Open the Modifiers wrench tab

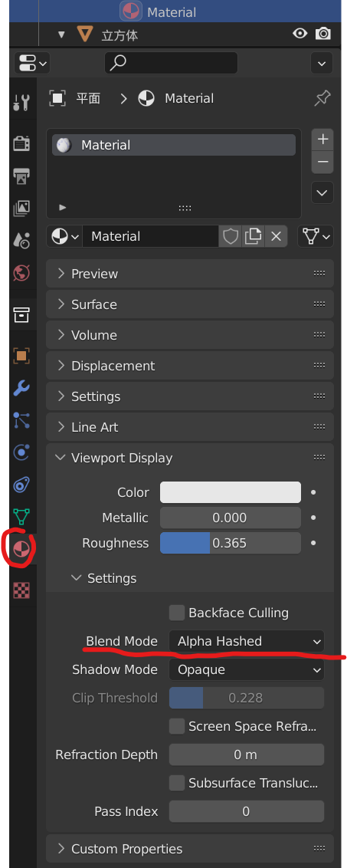tap(21, 388)
